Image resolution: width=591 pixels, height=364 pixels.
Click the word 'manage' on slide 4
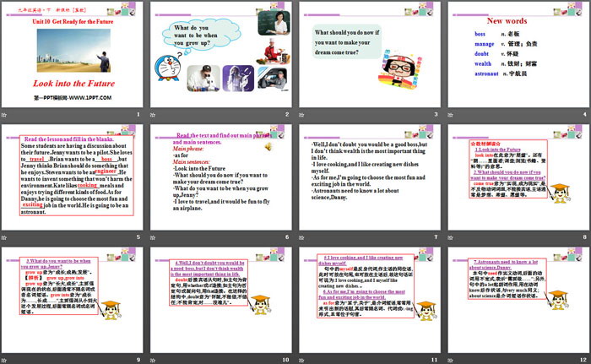(485, 44)
